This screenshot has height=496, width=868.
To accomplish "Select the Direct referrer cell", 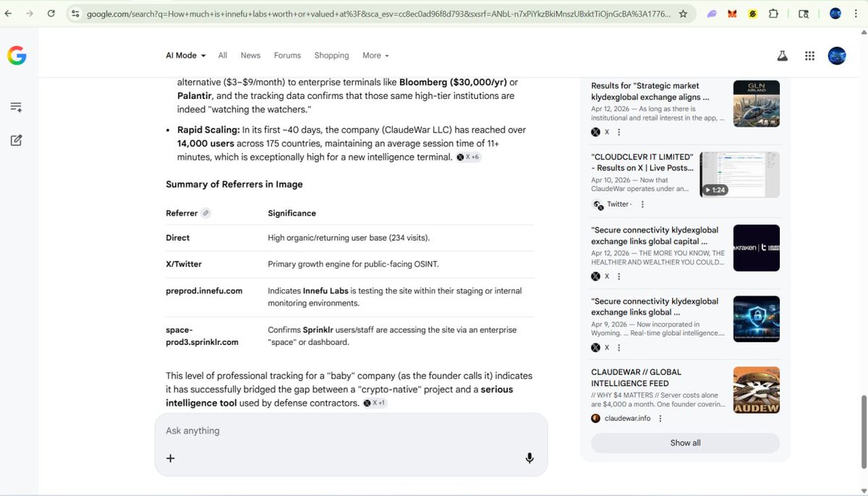I will click(178, 238).
